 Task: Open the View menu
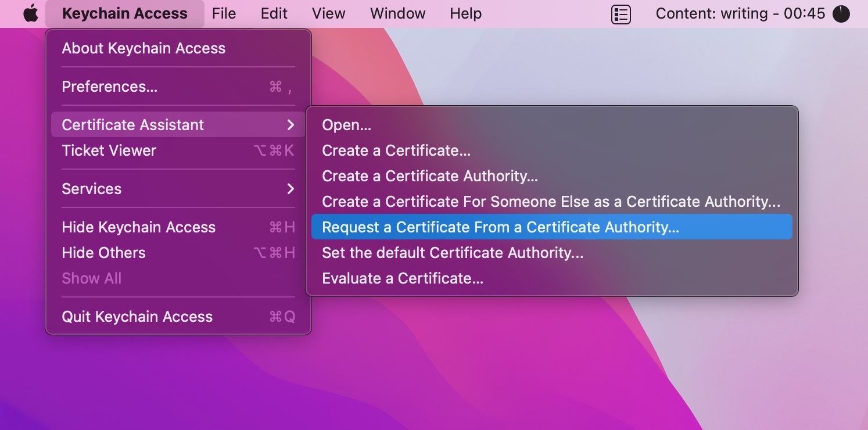(329, 13)
